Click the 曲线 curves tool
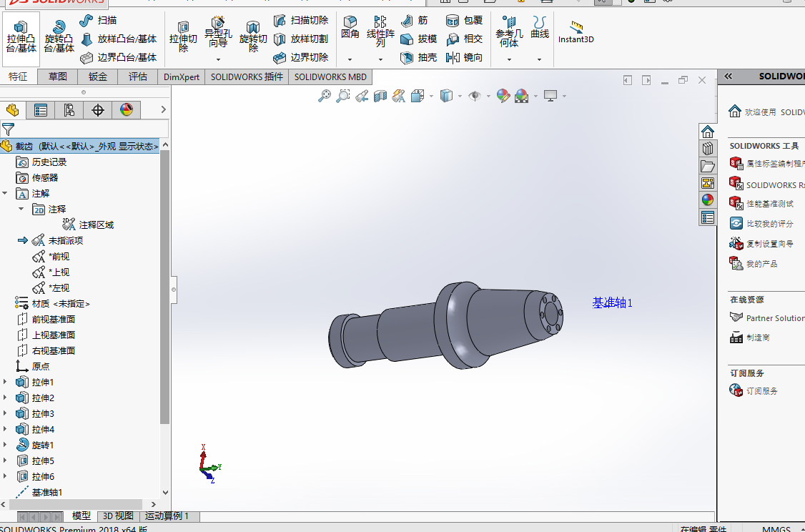This screenshot has height=532, width=805. point(540,28)
